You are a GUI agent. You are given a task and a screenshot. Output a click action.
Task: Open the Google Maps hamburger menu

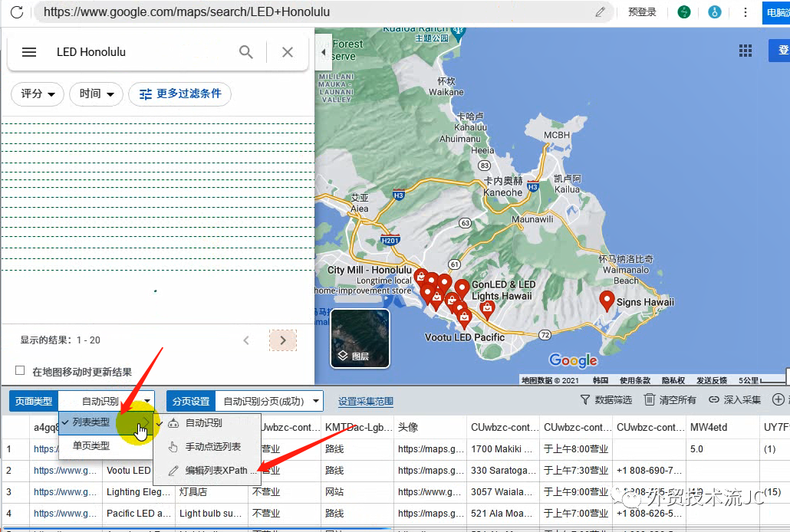29,52
